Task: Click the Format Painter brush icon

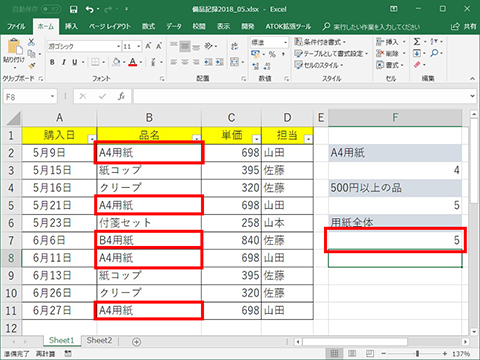Action: [31, 65]
